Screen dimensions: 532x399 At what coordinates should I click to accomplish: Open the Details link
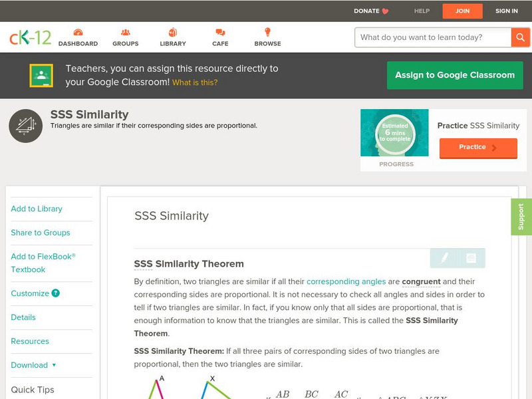[23, 317]
